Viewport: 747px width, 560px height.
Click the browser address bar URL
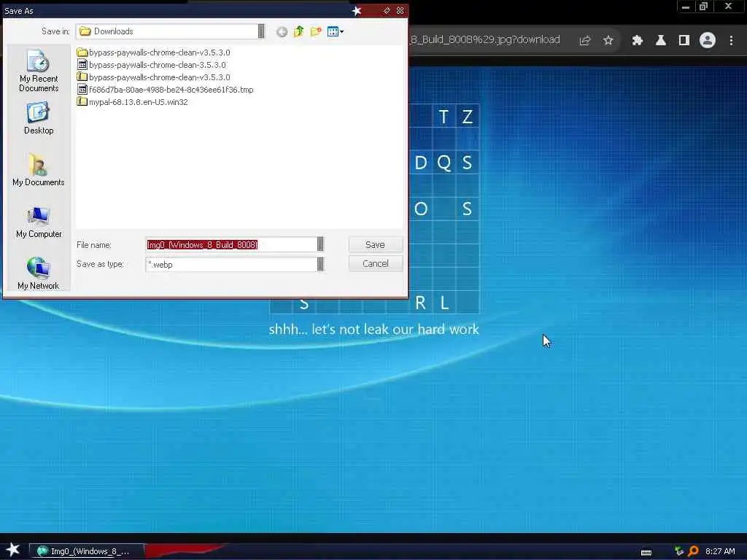coord(485,39)
